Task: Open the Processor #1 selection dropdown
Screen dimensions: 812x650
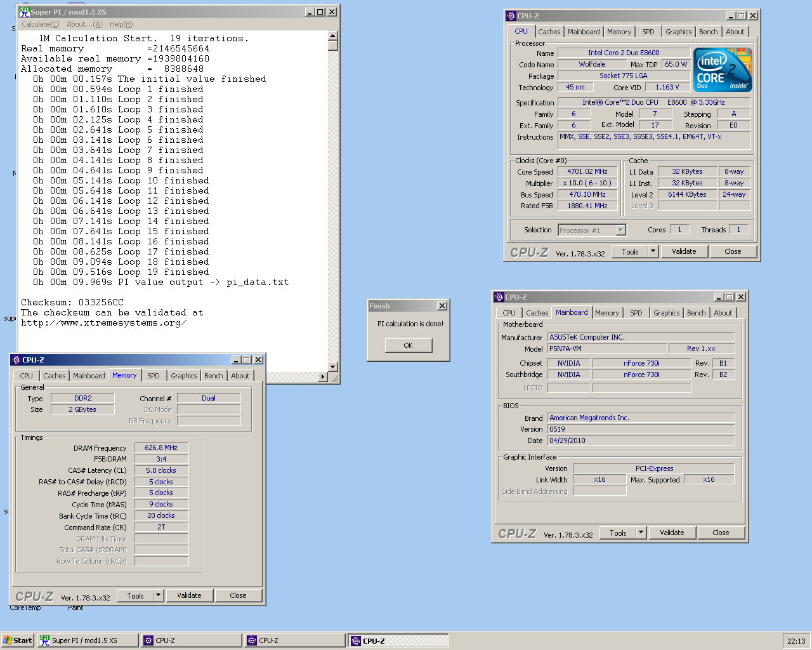Action: coord(592,230)
